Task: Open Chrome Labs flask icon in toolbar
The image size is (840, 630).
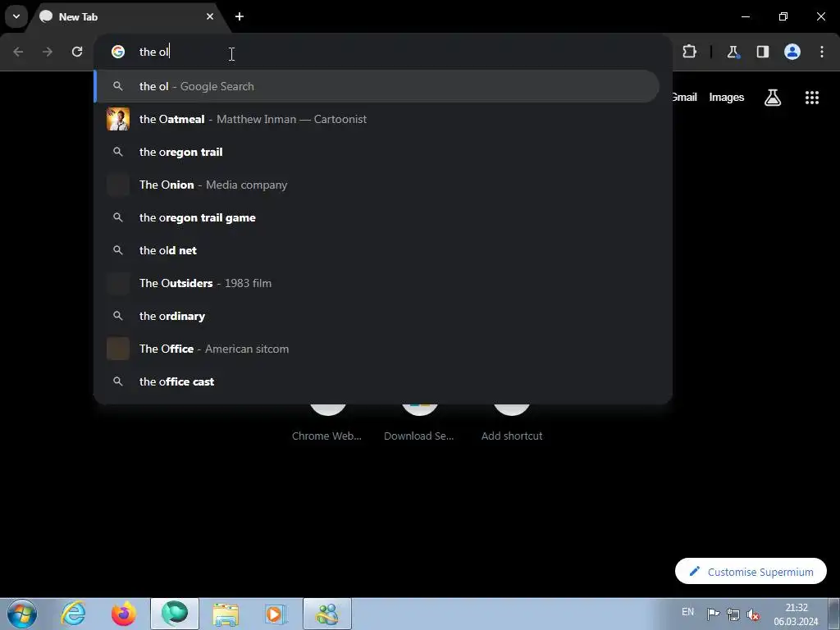Action: [733, 52]
